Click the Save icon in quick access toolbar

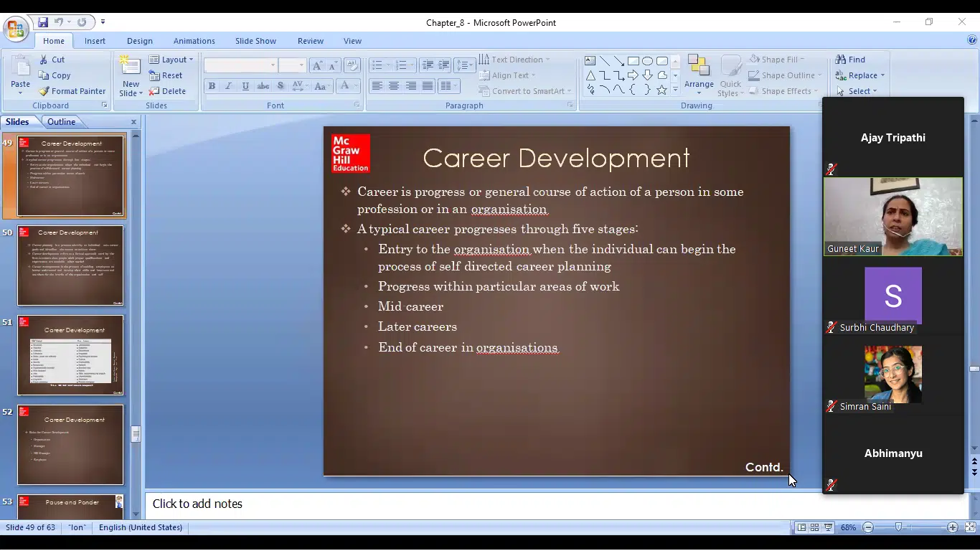pos(43,22)
